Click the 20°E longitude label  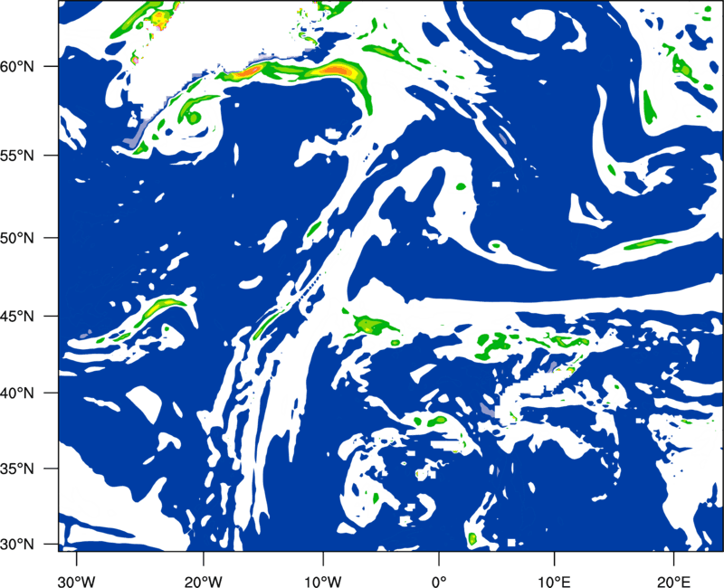pos(673,581)
